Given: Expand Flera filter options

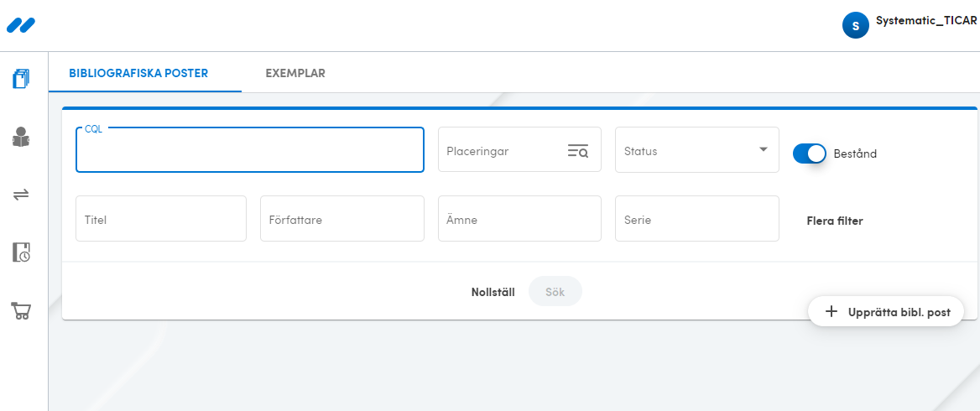Looking at the screenshot, I should tap(834, 221).
